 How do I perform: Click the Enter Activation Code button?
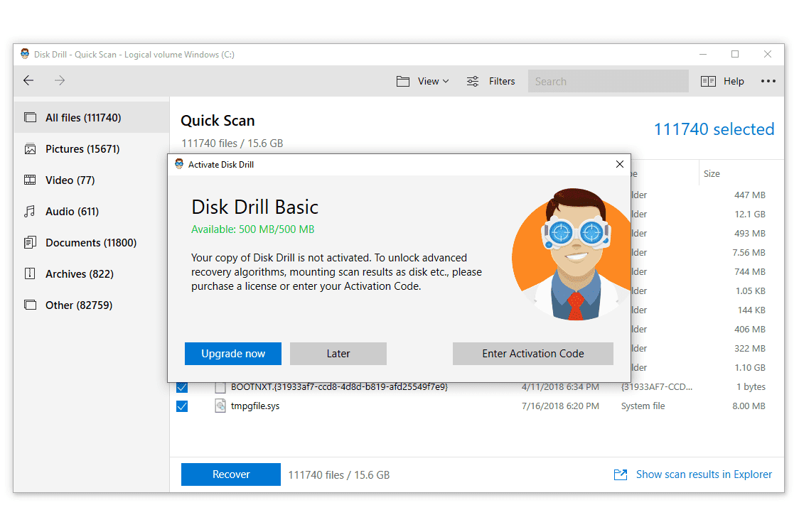point(533,353)
